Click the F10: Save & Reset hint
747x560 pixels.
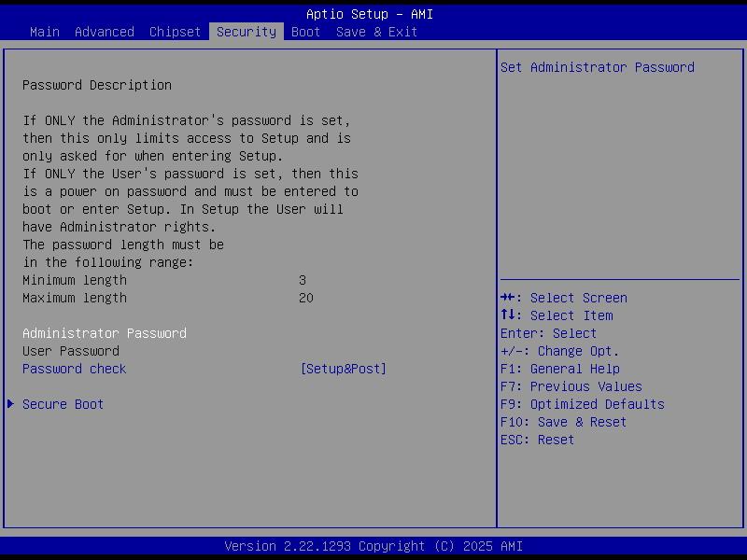click(564, 422)
